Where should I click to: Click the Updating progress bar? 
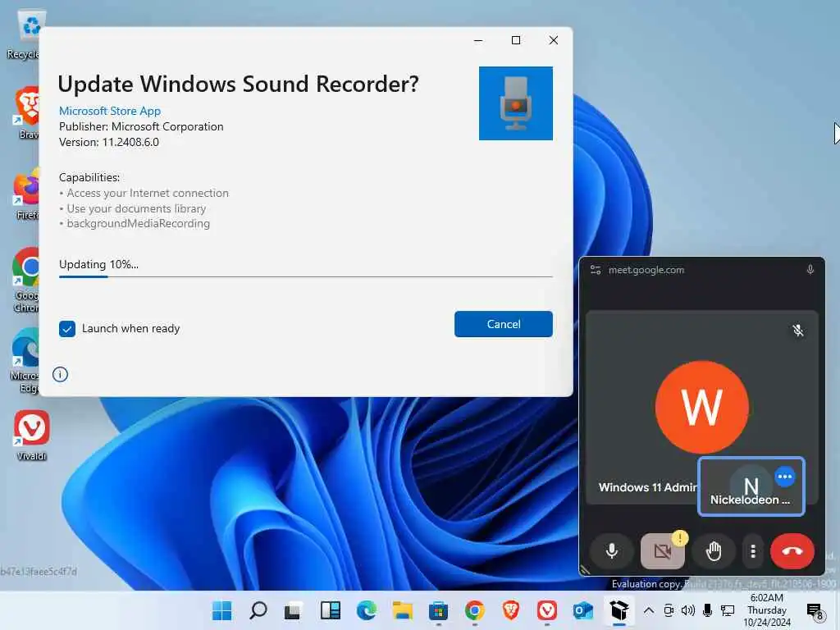tap(305, 276)
